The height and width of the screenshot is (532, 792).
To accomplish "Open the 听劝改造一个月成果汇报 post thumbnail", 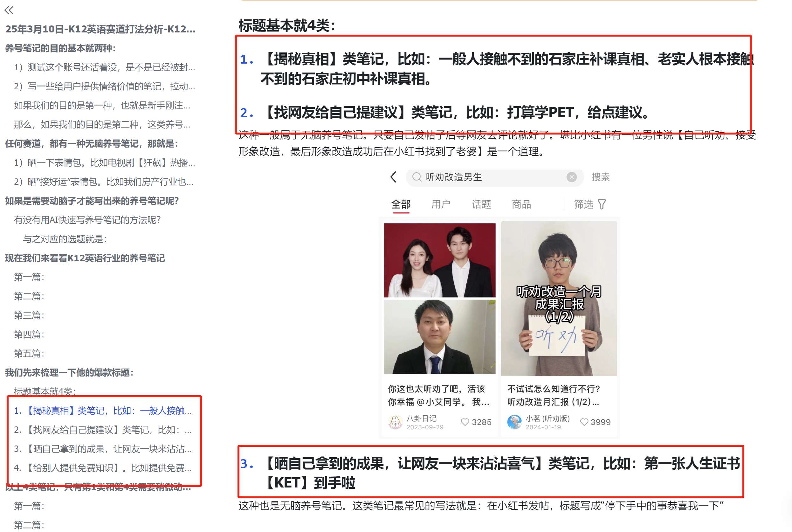I will coord(559,299).
